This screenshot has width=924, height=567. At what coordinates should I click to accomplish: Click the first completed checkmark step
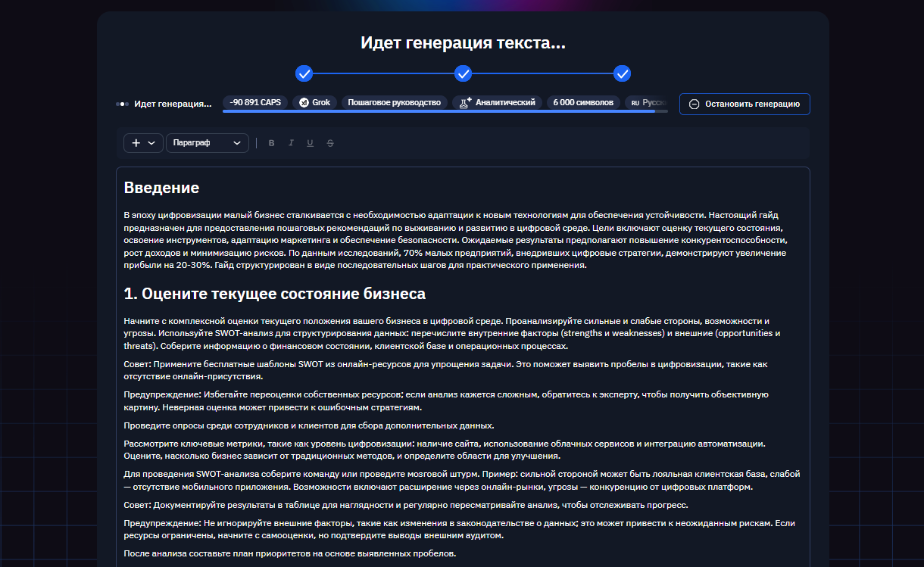click(304, 74)
